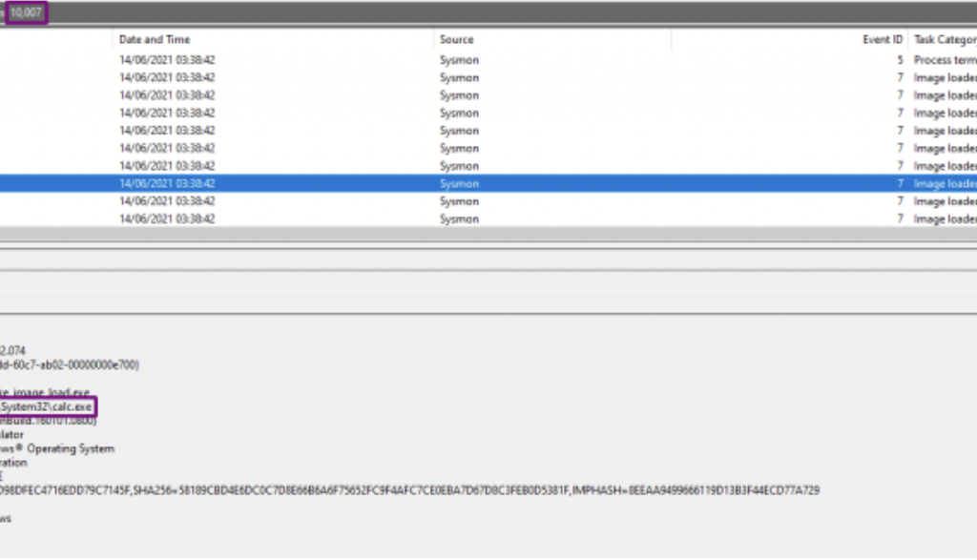The image size is (977, 560).
Task: Click the 10,007 event count at top
Action: 26,12
